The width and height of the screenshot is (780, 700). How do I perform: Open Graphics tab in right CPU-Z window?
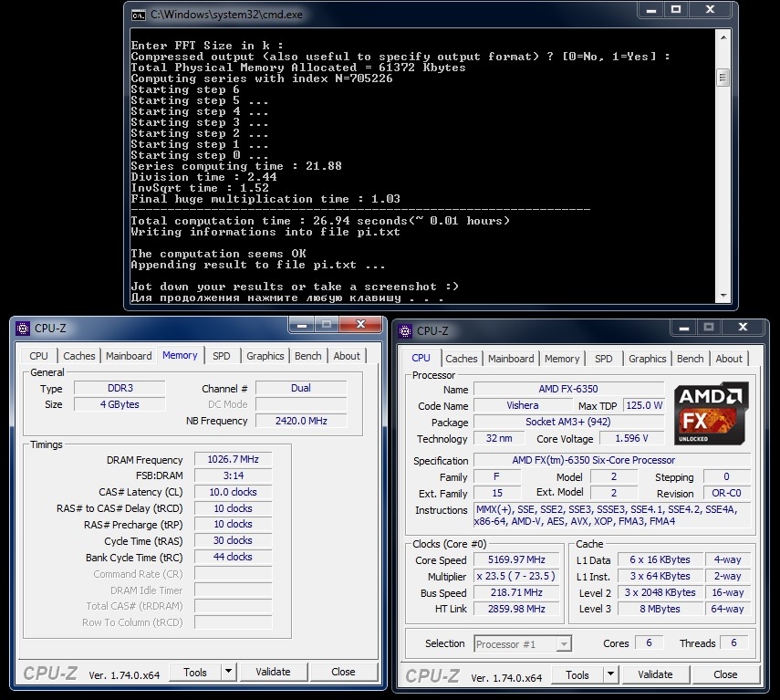click(647, 359)
